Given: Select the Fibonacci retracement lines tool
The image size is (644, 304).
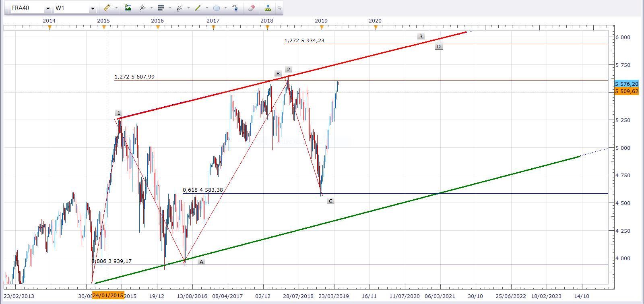Looking at the screenshot, I should click(x=161, y=8).
